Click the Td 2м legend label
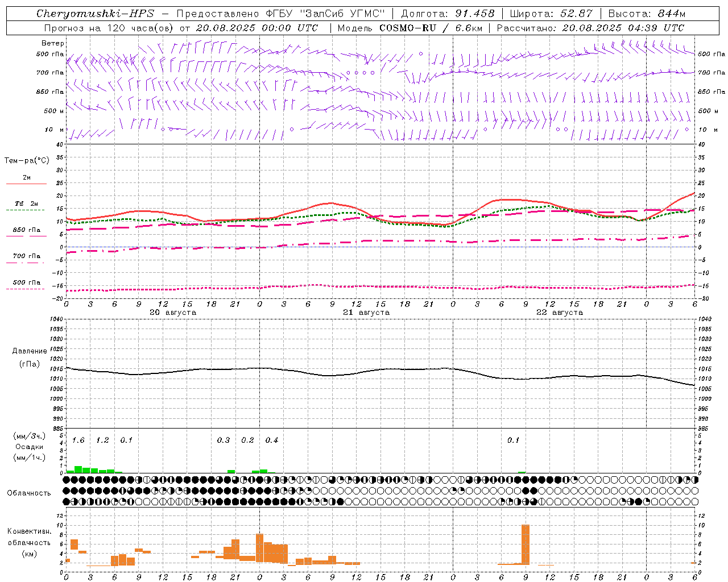Screen dimensions: 728x582 click(27, 203)
